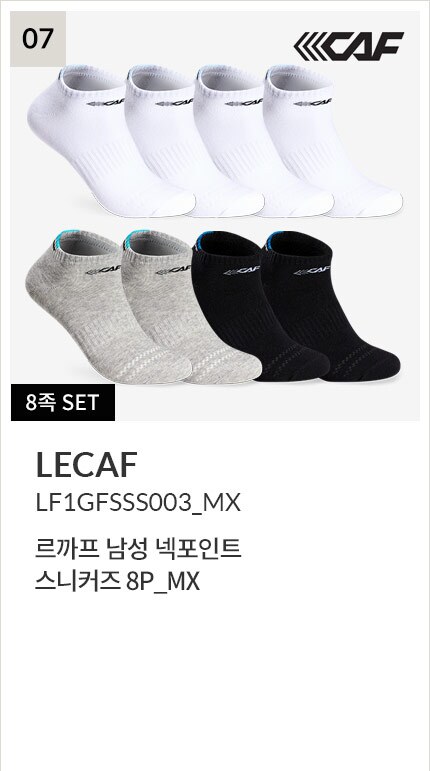Click the CAF logo on the first white sock
Image resolution: width=430 pixels, height=771 pixels.
(105, 103)
